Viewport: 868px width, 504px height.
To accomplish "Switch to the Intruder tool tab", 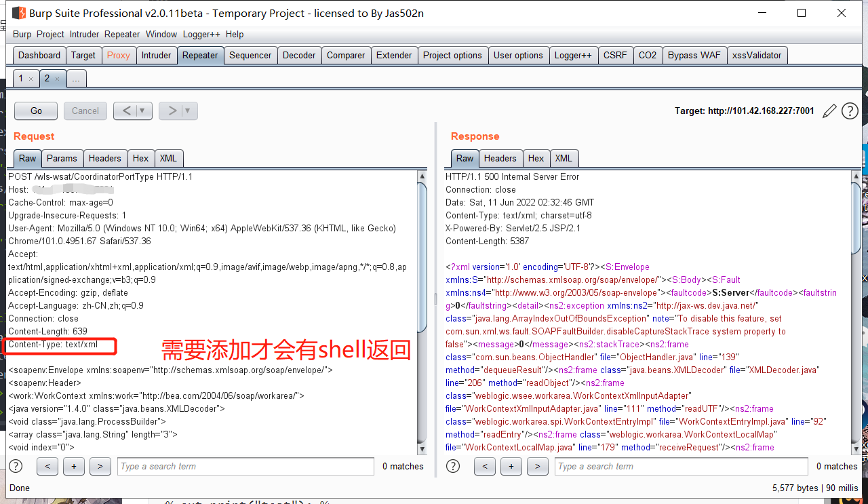I will pyautogui.click(x=157, y=56).
